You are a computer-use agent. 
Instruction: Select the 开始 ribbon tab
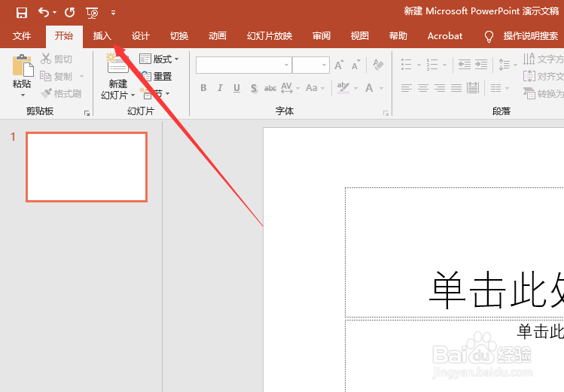pyautogui.click(x=64, y=36)
